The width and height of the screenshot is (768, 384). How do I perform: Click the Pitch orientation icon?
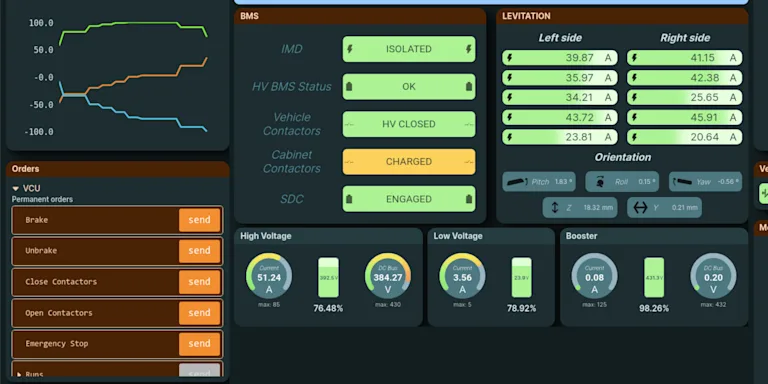517,182
